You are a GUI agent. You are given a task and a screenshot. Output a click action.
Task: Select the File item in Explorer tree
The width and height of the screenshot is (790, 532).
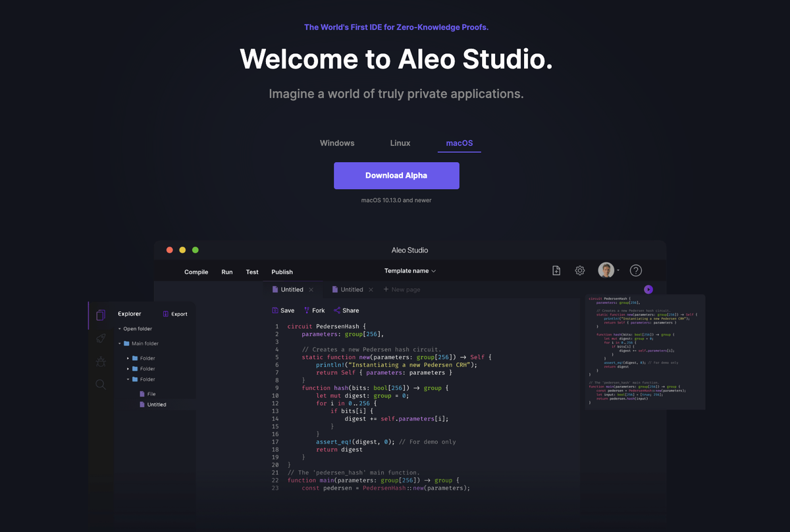coord(147,394)
